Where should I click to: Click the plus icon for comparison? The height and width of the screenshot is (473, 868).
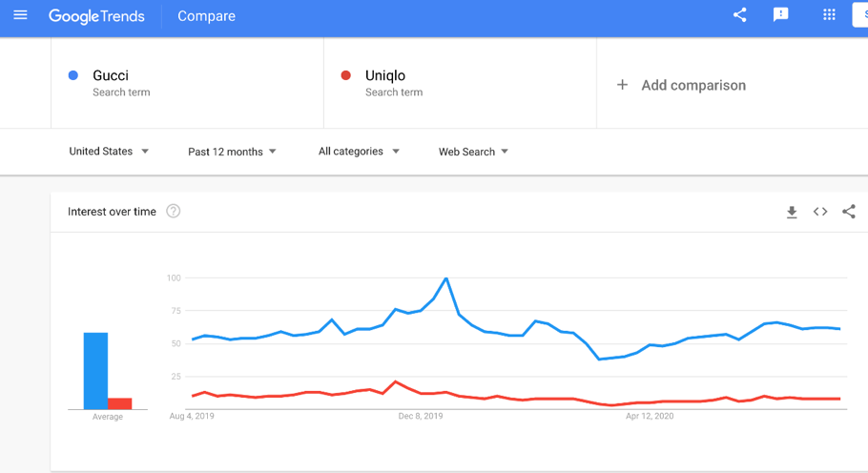pyautogui.click(x=622, y=85)
